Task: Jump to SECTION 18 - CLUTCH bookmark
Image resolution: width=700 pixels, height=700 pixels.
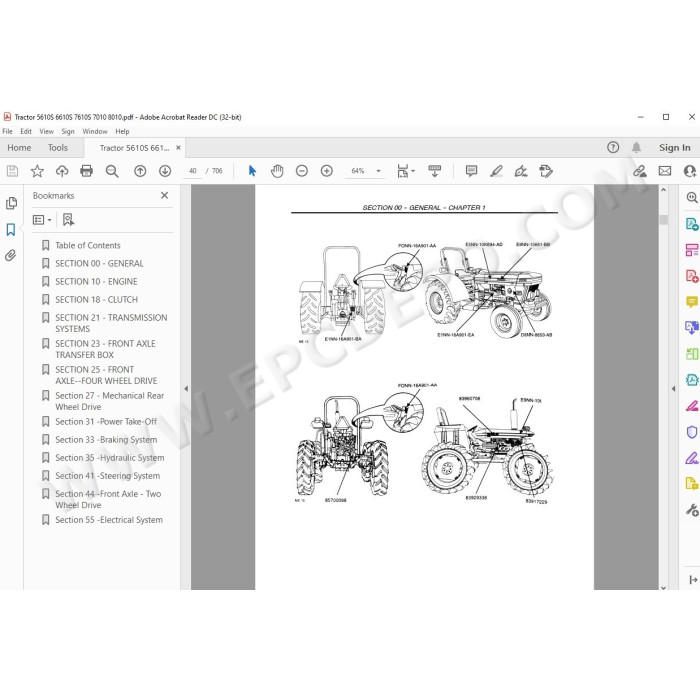Action: [x=96, y=300]
